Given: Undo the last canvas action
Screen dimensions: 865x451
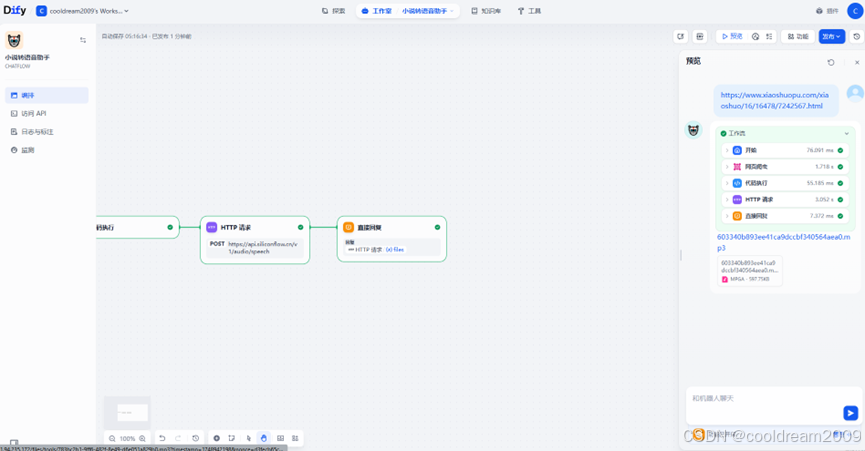Looking at the screenshot, I should click(162, 438).
